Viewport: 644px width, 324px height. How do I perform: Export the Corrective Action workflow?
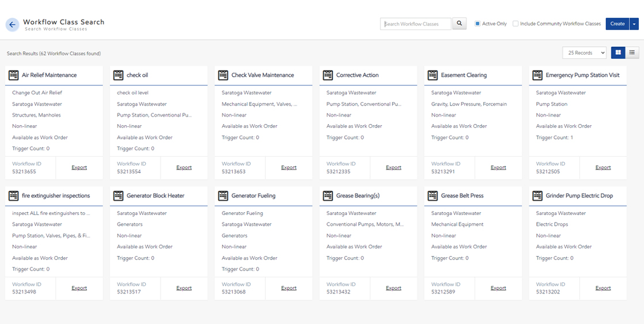(393, 167)
